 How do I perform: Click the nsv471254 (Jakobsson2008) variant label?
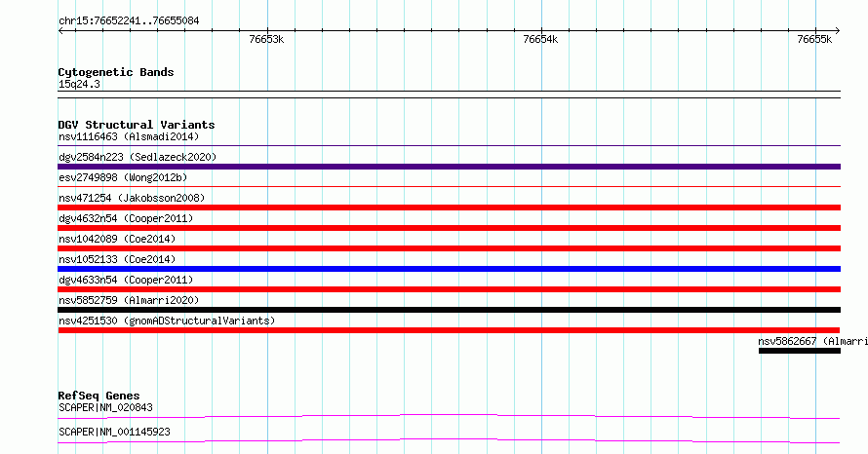click(x=132, y=198)
